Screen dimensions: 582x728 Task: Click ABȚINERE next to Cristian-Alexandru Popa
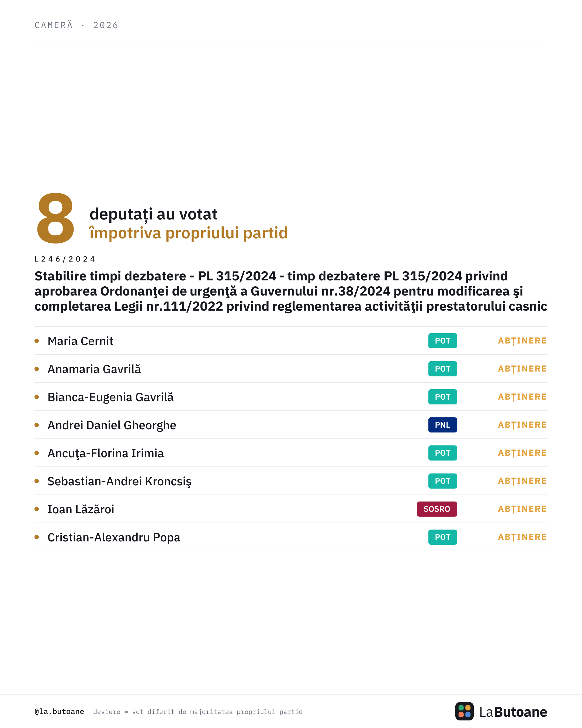[522, 537]
